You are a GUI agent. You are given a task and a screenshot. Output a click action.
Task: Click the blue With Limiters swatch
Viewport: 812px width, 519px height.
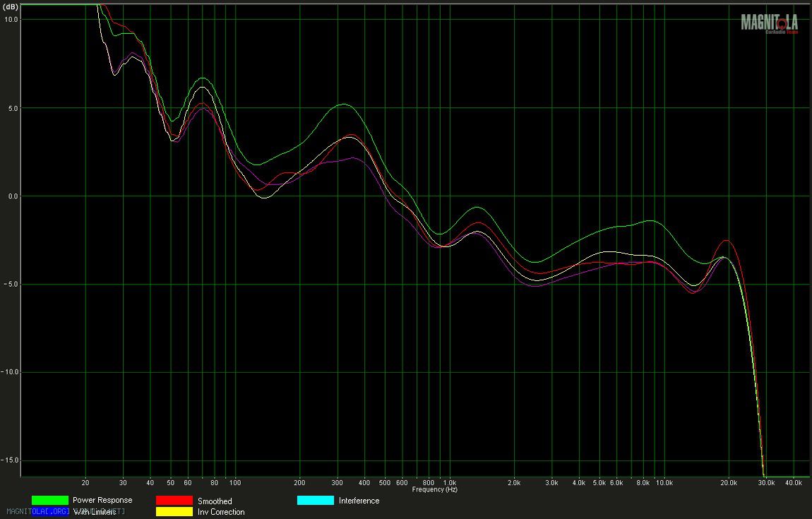pyautogui.click(x=49, y=512)
